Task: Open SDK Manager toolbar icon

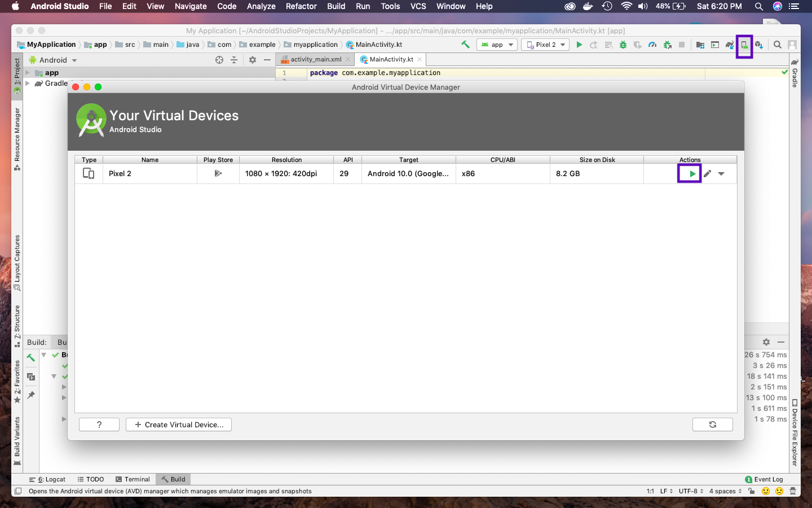Action: (x=759, y=45)
